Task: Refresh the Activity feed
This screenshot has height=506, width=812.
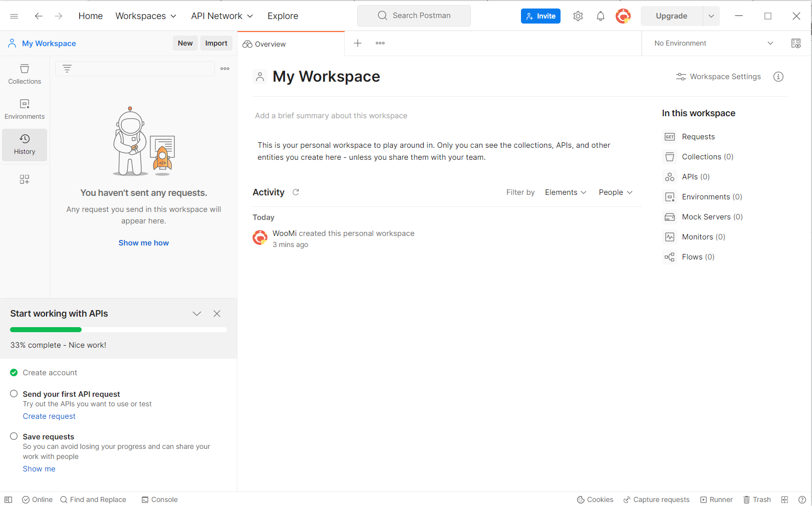Action: tap(296, 192)
